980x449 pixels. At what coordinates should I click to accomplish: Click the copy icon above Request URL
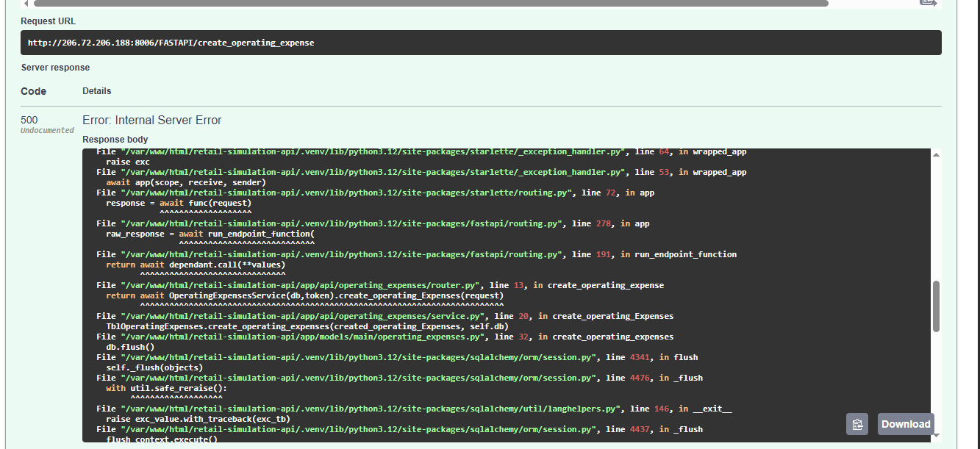coord(928,3)
